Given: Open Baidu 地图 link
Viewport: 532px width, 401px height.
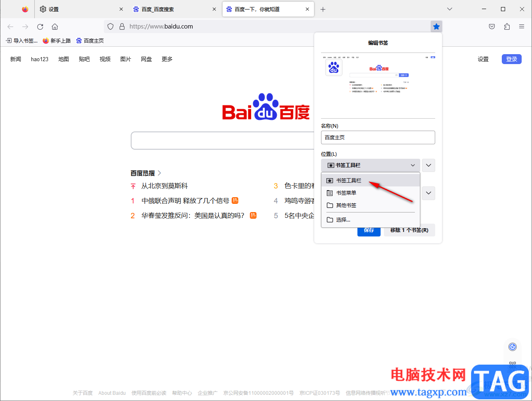Looking at the screenshot, I should (x=64, y=59).
